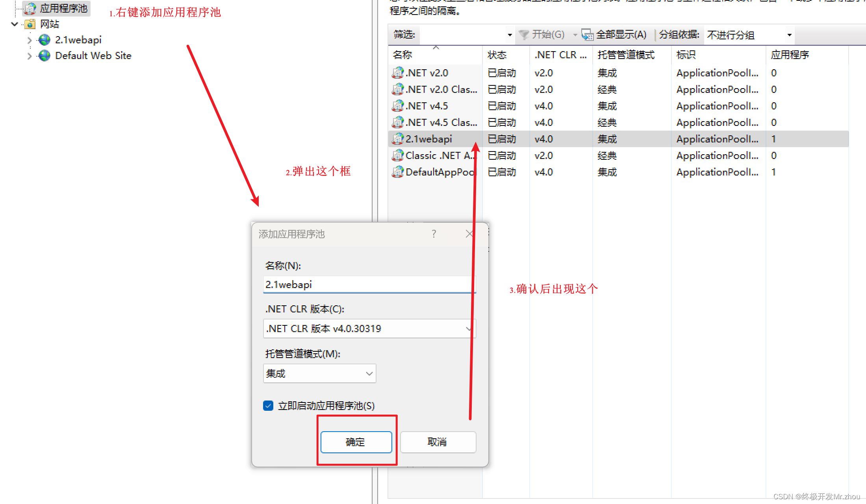
Task: Click the Default Web Site globe icon
Action: click(45, 55)
